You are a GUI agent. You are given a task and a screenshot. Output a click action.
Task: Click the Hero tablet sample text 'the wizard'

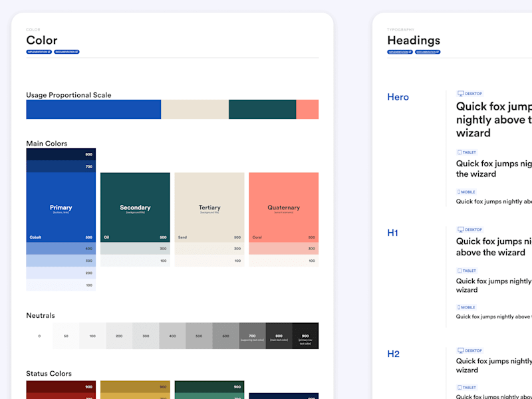click(476, 174)
